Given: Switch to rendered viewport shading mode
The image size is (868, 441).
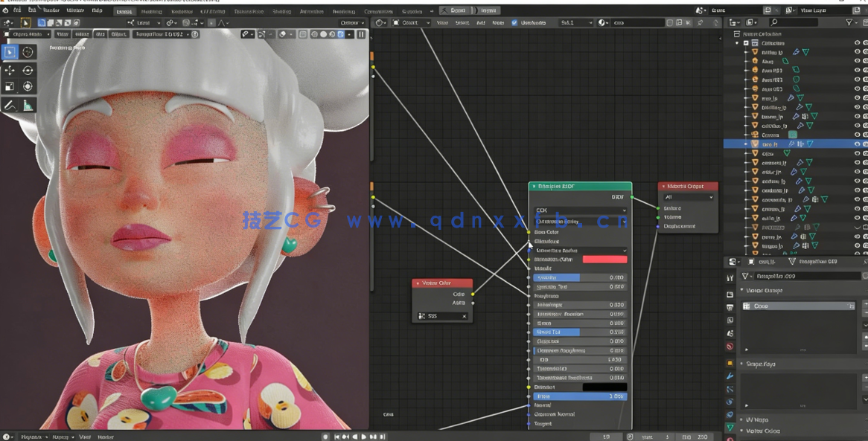Looking at the screenshot, I should tap(341, 35).
